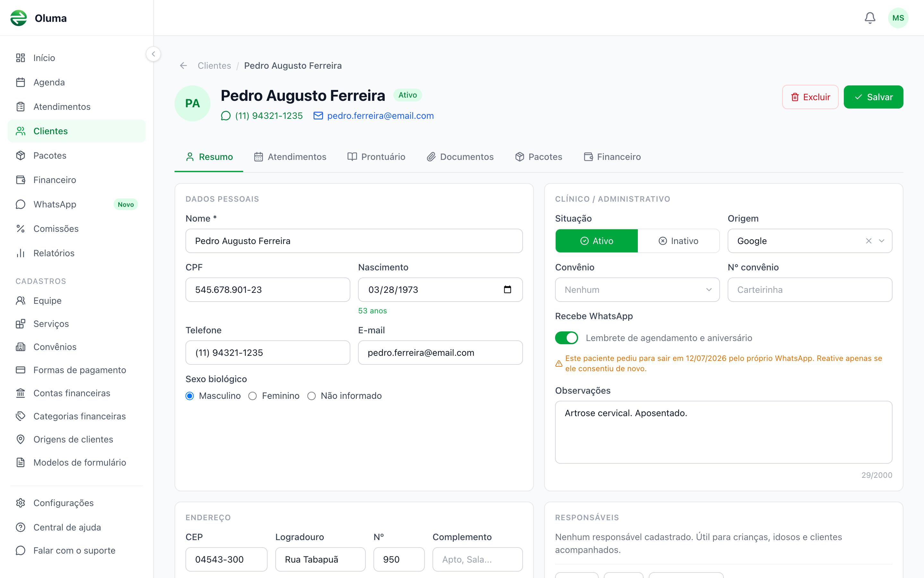This screenshot has width=924, height=578.
Task: Switch to the Atendimentos tab
Action: click(x=290, y=157)
